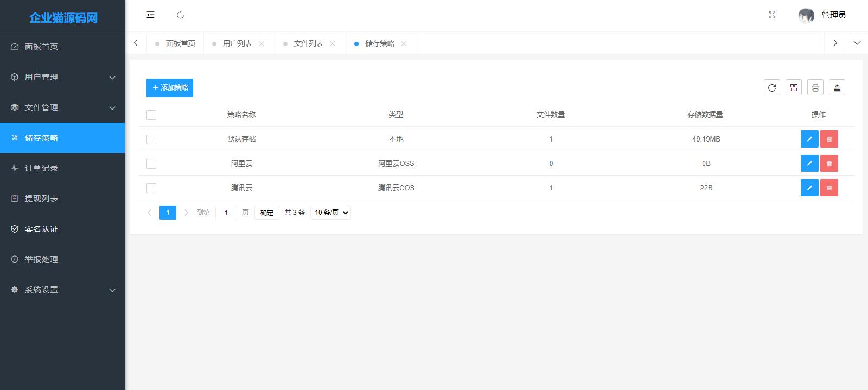
Task: Export table data with the export icon
Action: point(837,87)
